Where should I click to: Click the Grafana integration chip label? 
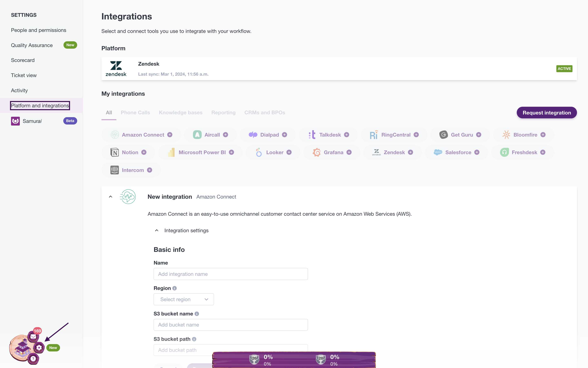[333, 152]
